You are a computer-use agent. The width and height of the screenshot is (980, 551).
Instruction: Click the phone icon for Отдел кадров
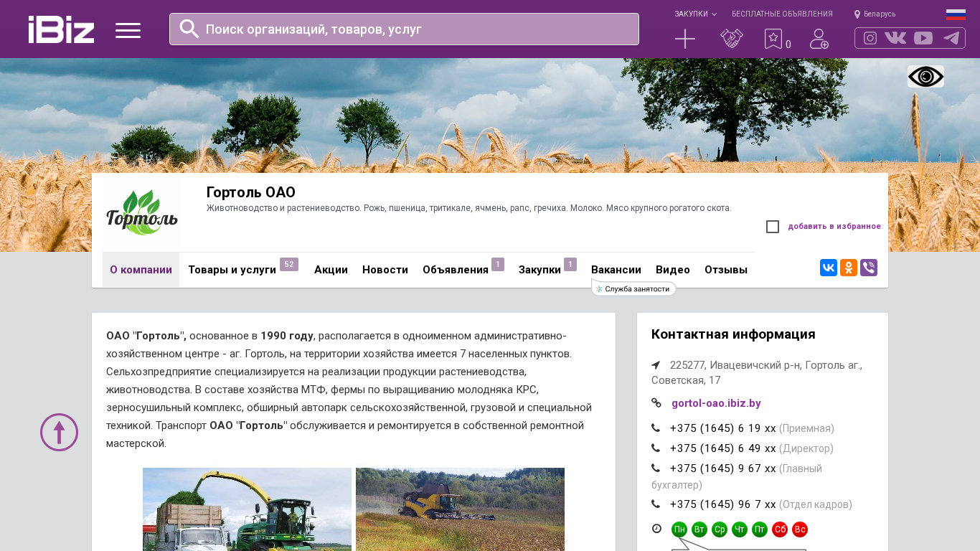point(656,504)
